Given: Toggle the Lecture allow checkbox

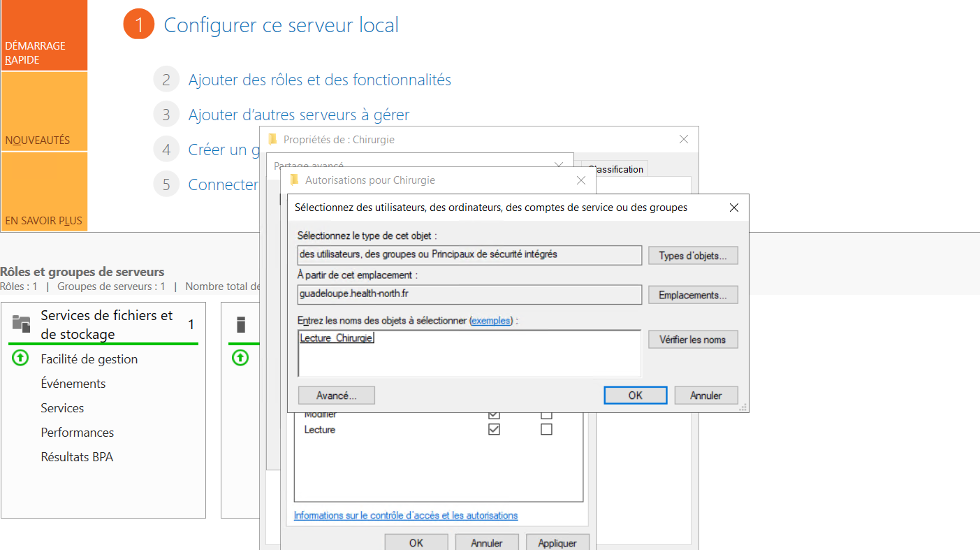Looking at the screenshot, I should [495, 429].
